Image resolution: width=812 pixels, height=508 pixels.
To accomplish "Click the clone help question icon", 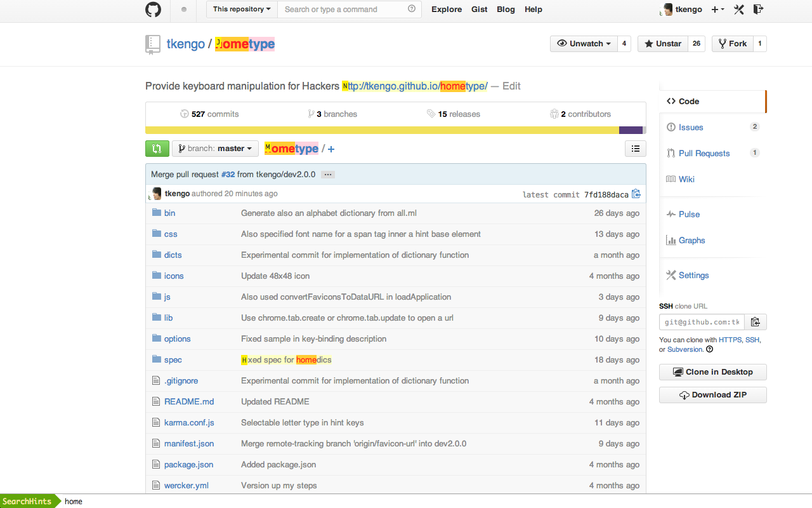I will (x=709, y=349).
